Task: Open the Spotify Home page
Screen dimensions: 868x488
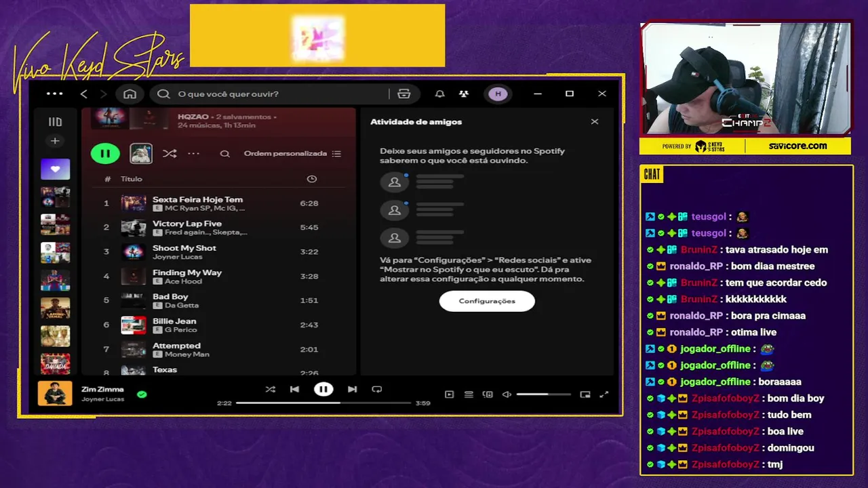Action: pos(130,94)
